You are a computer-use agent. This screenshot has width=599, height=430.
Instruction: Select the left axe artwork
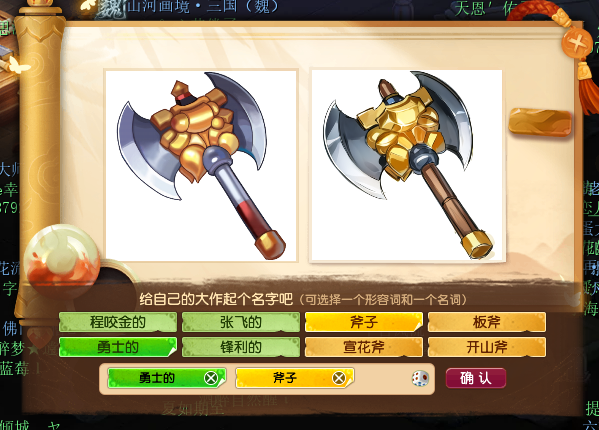(x=201, y=165)
